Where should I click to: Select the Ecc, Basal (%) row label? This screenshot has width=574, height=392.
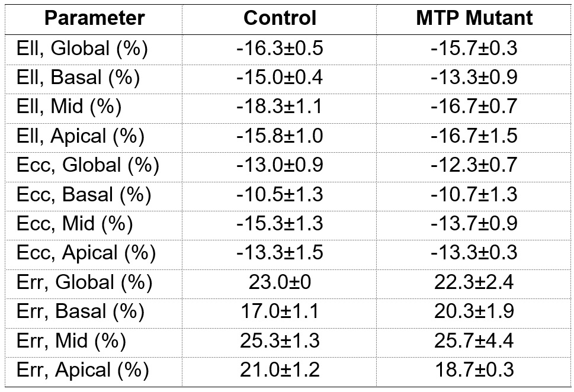click(84, 195)
